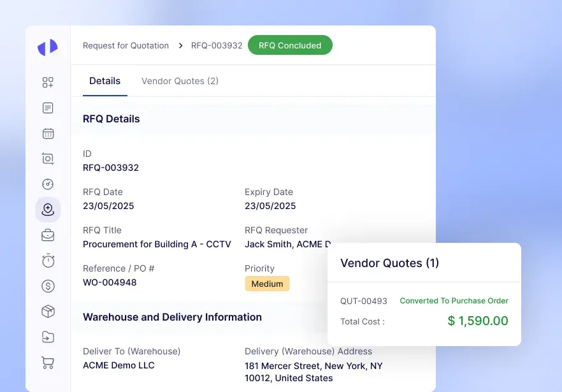Image resolution: width=562 pixels, height=392 pixels.
Task: Click the Vendor Quotes (1) card title
Action: [389, 263]
